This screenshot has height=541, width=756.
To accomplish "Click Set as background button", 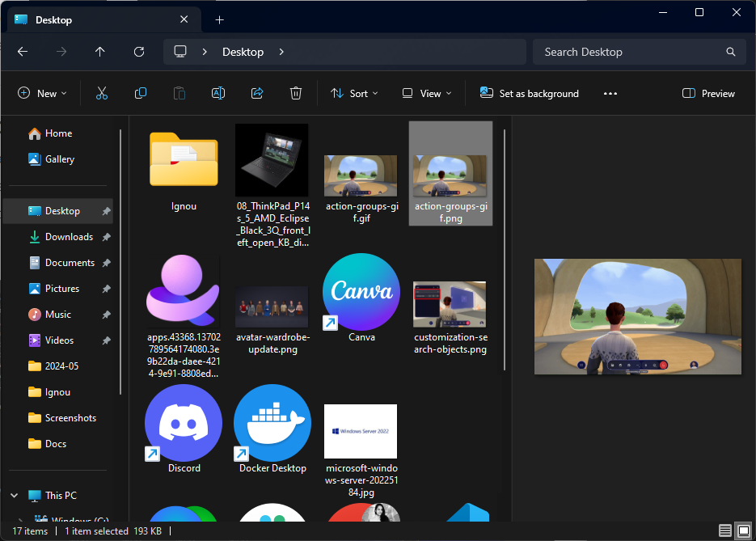I will (x=530, y=94).
